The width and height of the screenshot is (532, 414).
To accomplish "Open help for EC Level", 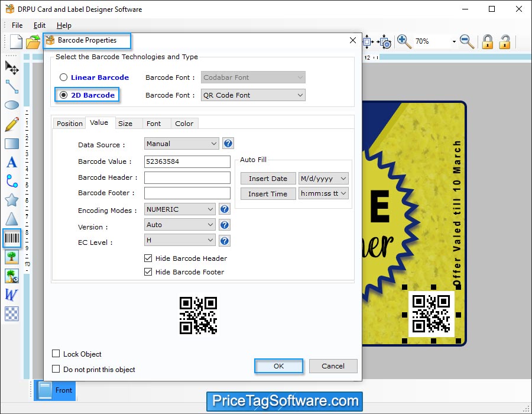I will pyautogui.click(x=224, y=241).
